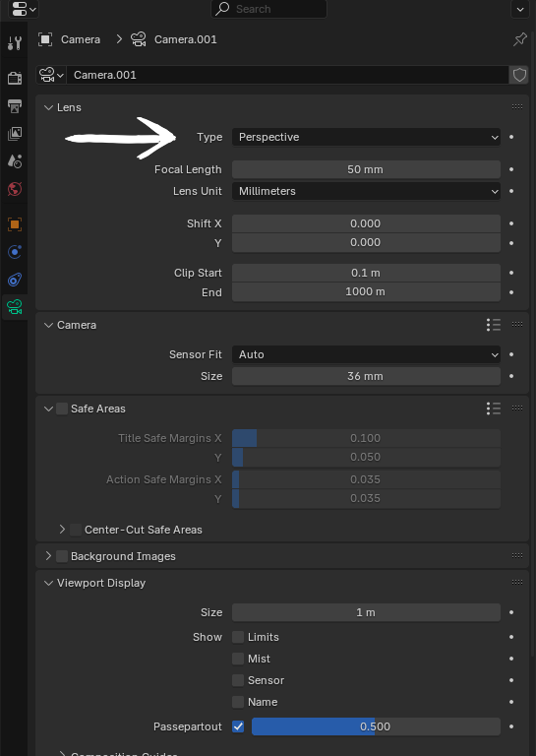536x756 pixels.
Task: Click the Focal Length 50 mm field
Action: point(366,169)
